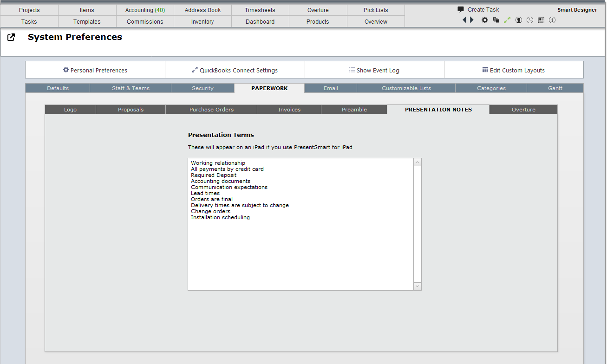Viewport: 607px width, 364px height.
Task: Open the Projects menu
Action: tap(29, 10)
